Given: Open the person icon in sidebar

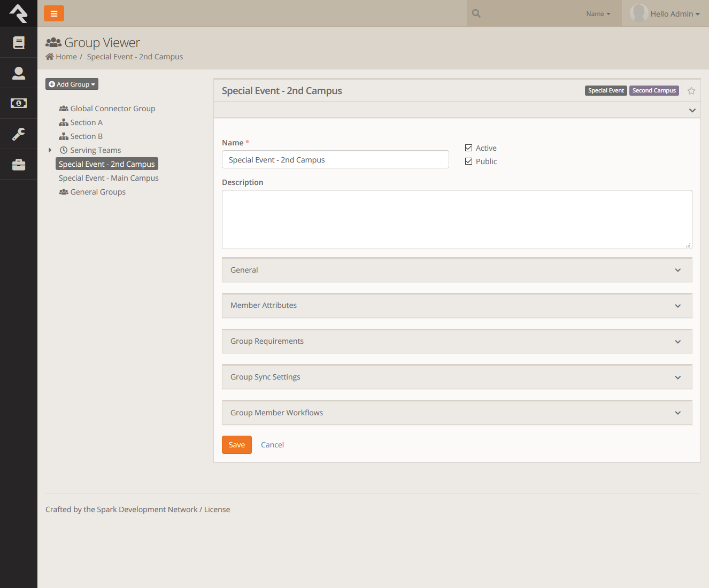Looking at the screenshot, I should 19,73.
